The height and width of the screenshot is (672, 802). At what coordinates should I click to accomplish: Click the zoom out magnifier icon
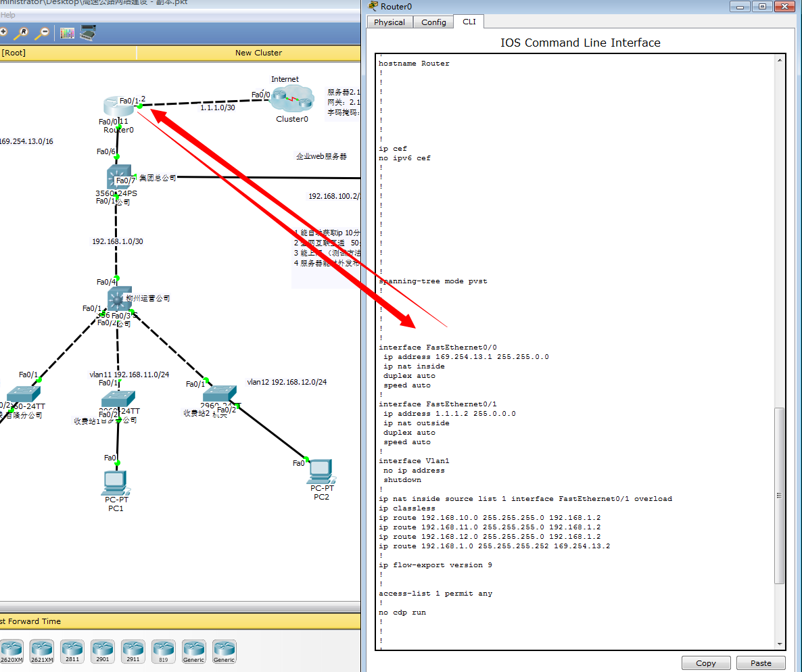coord(43,33)
